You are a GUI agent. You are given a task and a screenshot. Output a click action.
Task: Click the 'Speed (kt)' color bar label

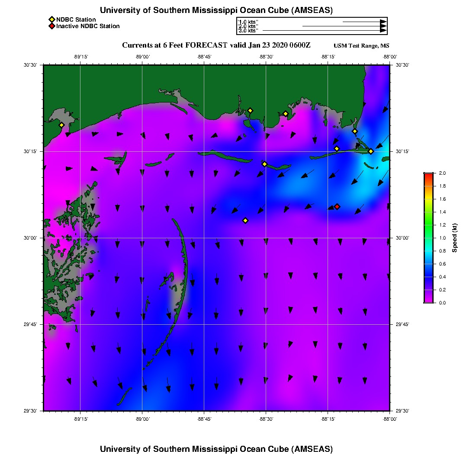coord(454,238)
